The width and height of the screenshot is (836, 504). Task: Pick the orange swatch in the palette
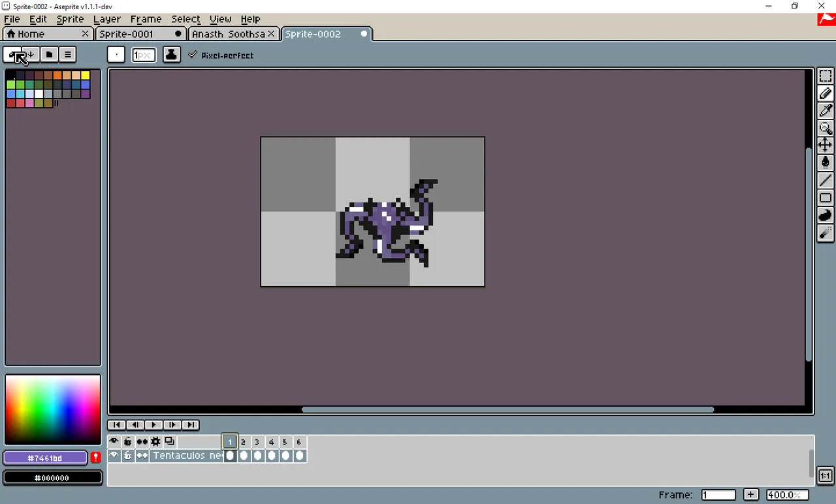[x=57, y=75]
